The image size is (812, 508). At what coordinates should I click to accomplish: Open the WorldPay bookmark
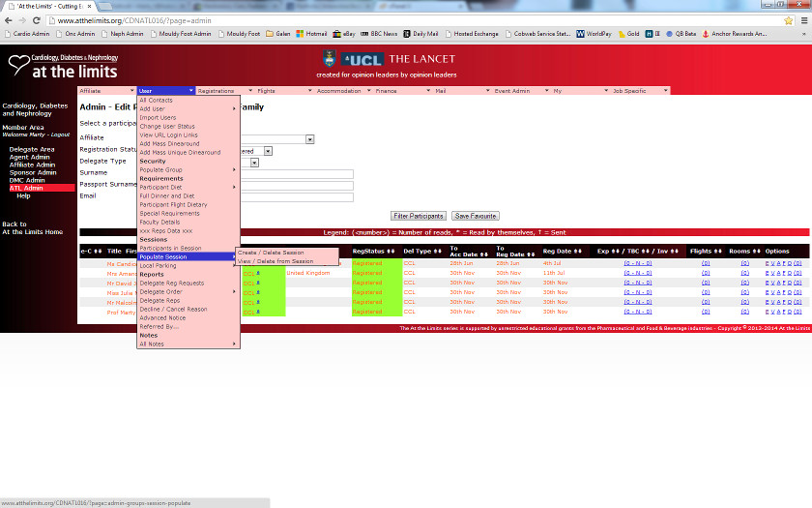click(x=594, y=34)
